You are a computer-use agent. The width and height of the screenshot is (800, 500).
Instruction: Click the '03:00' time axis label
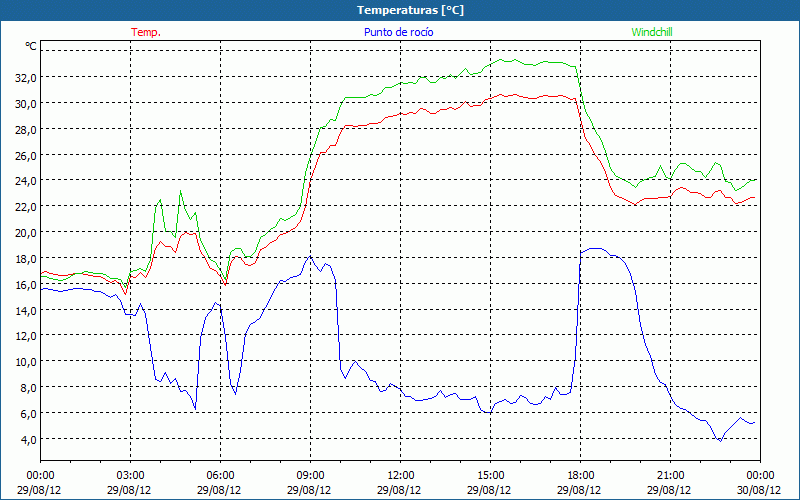click(x=131, y=476)
